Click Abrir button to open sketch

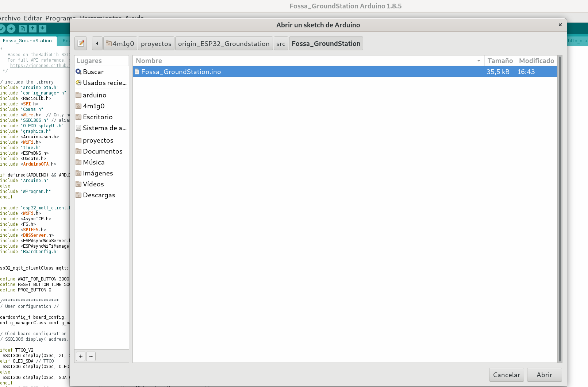pyautogui.click(x=544, y=375)
